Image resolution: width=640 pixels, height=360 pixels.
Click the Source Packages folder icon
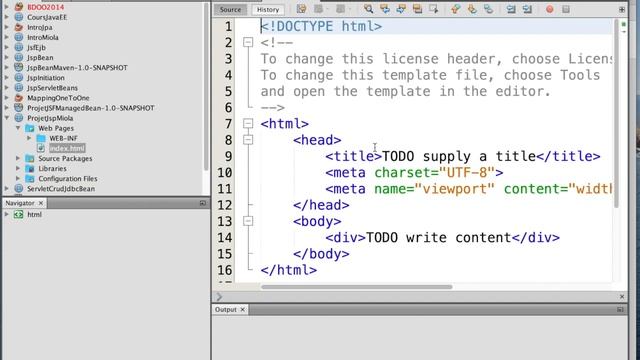[30, 158]
